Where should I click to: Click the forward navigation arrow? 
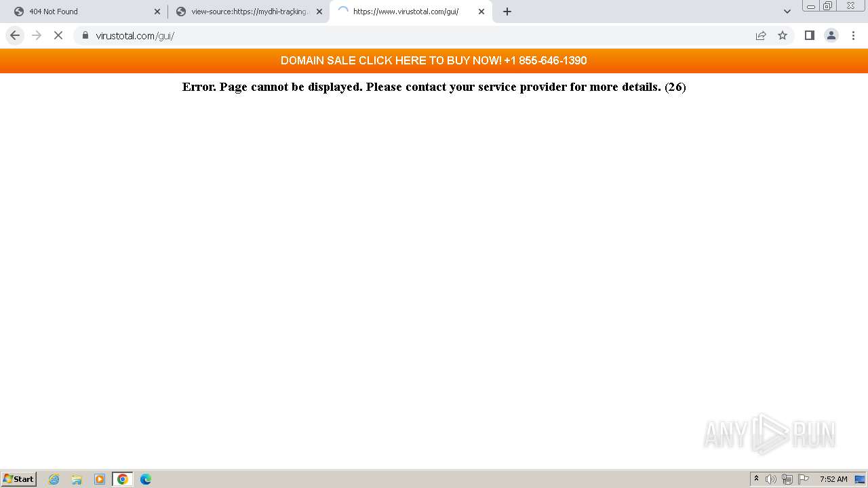[37, 35]
